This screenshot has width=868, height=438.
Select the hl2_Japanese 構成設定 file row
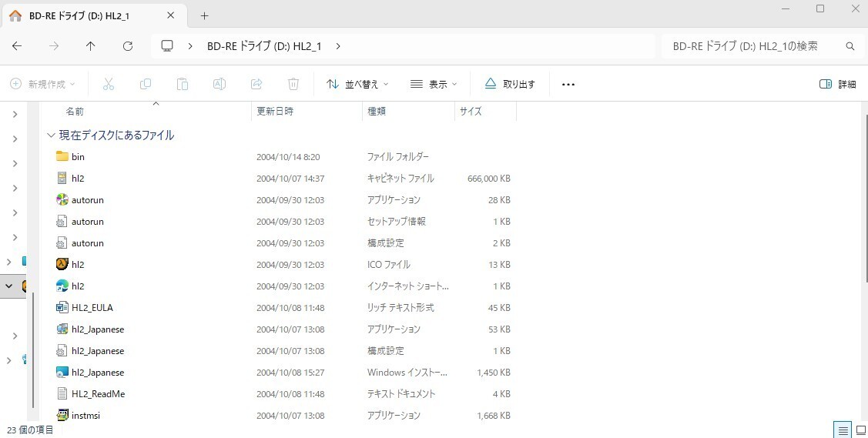(283, 350)
